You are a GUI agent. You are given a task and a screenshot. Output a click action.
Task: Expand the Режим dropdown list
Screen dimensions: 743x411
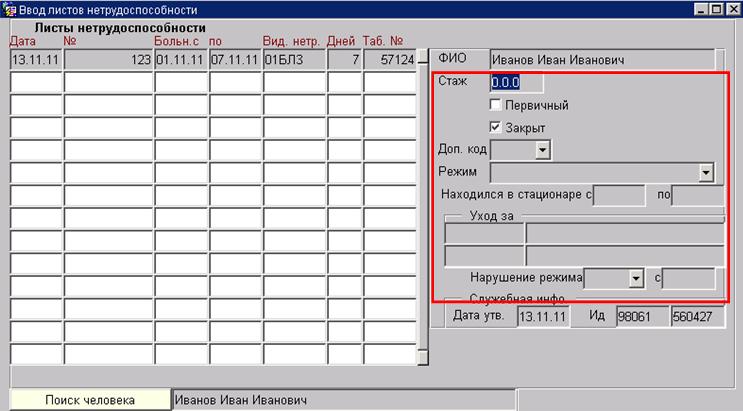(706, 173)
